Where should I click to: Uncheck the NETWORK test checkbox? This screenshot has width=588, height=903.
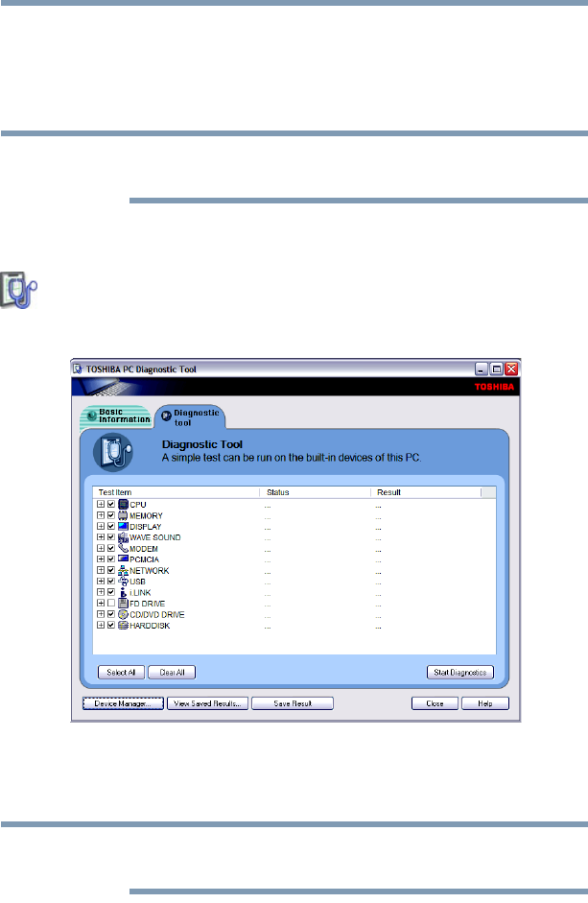coord(111,570)
